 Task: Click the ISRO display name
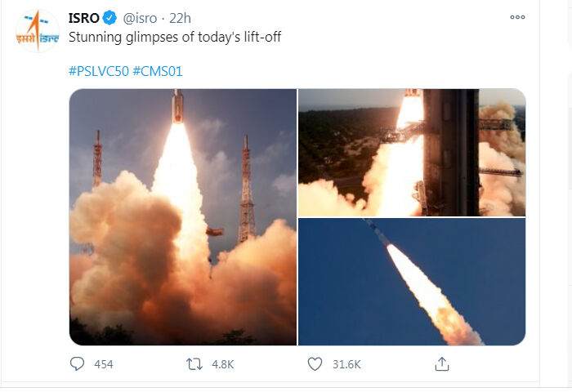pos(84,18)
